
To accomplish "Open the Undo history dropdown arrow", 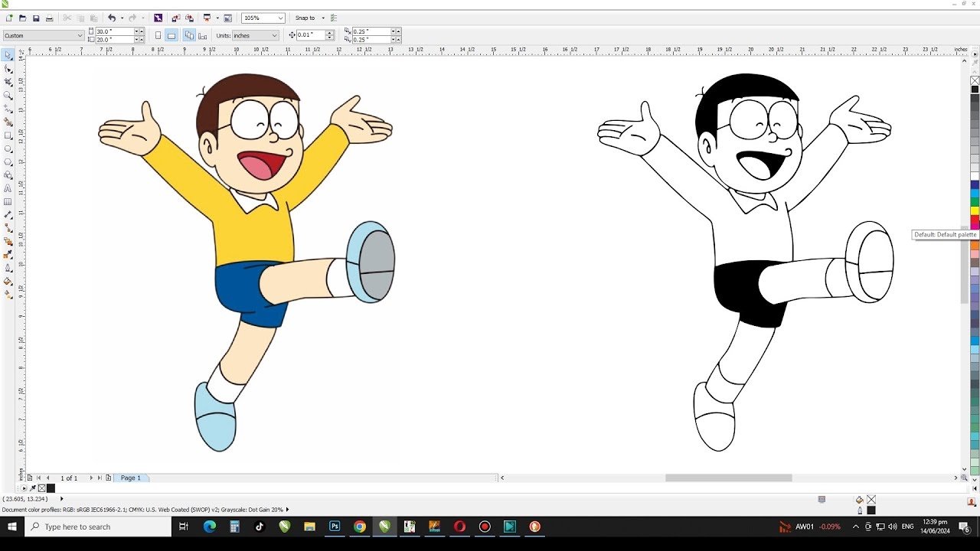I will coord(121,18).
